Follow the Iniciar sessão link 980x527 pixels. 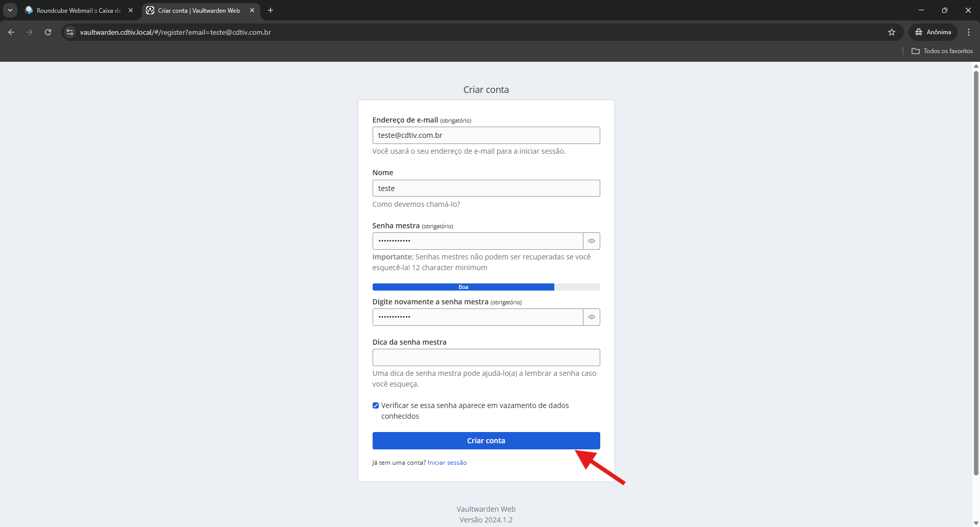pos(447,463)
